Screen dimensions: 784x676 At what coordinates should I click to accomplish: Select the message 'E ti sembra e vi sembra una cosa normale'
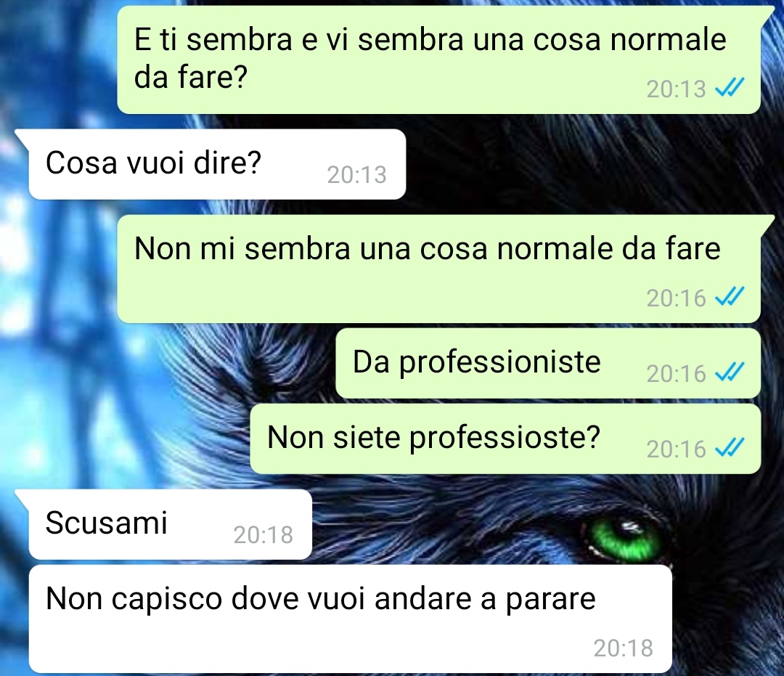coord(439,60)
